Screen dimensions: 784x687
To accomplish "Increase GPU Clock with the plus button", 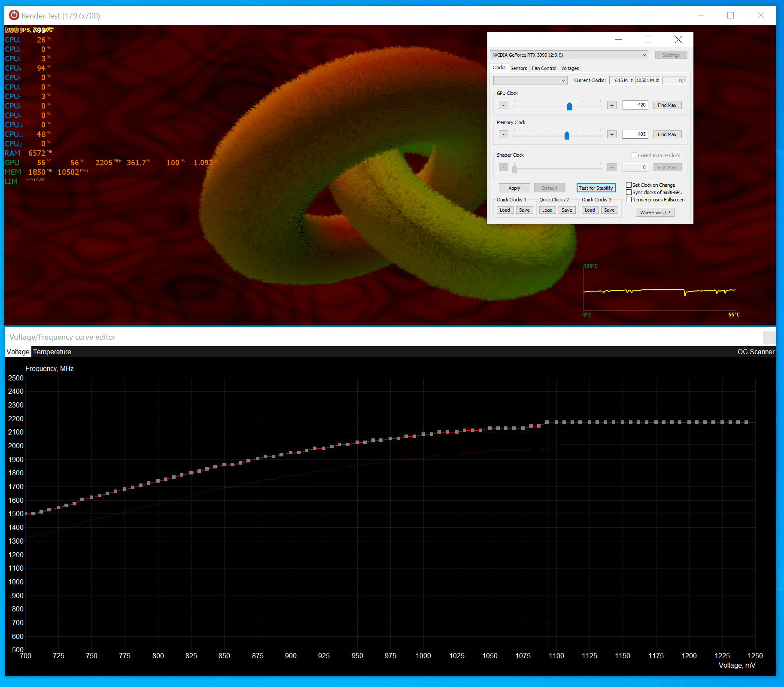I will (x=612, y=105).
